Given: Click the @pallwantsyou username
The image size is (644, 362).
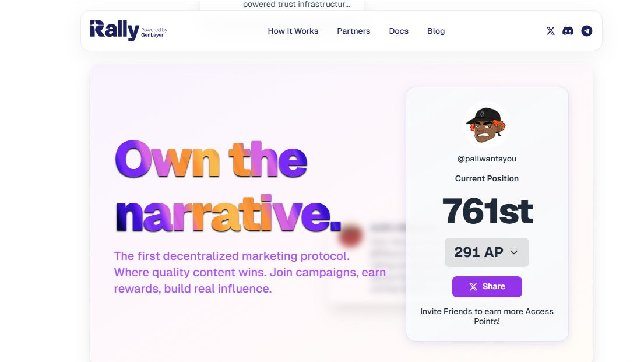Looking at the screenshot, I should click(487, 159).
